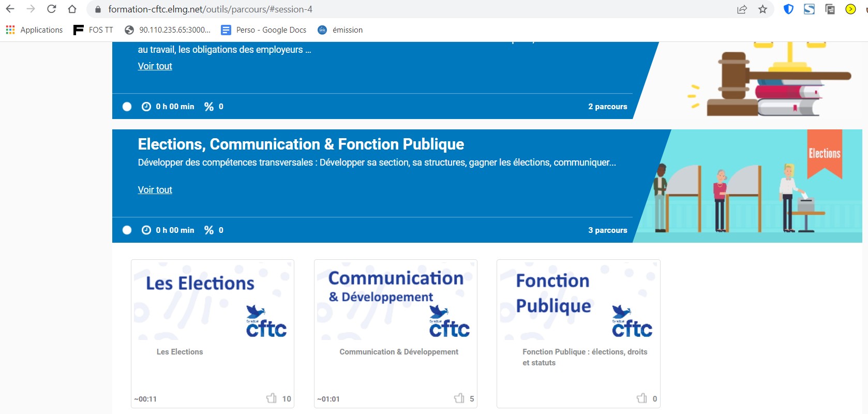This screenshot has height=414, width=868.
Task: Open the Applications bookmark
Action: [34, 30]
